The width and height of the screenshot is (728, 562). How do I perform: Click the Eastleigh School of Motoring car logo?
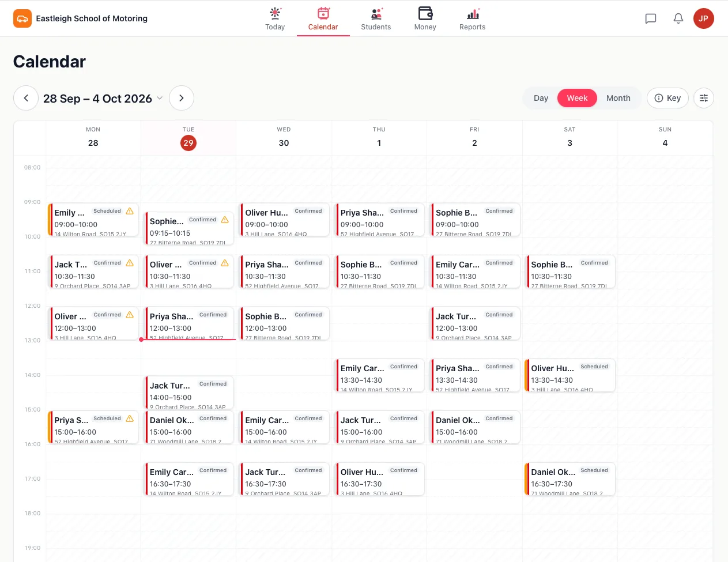22,18
